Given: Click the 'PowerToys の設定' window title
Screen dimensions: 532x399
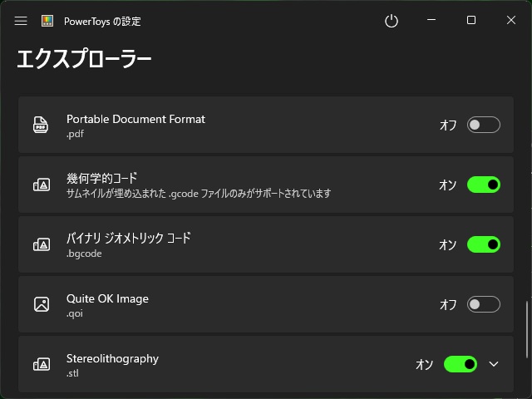Looking at the screenshot, I should click(x=102, y=22).
